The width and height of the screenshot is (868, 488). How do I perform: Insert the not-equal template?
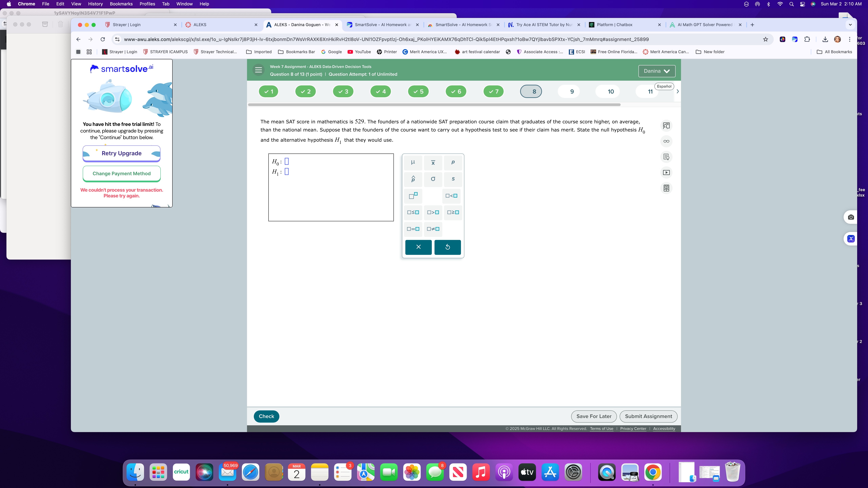[x=433, y=229]
